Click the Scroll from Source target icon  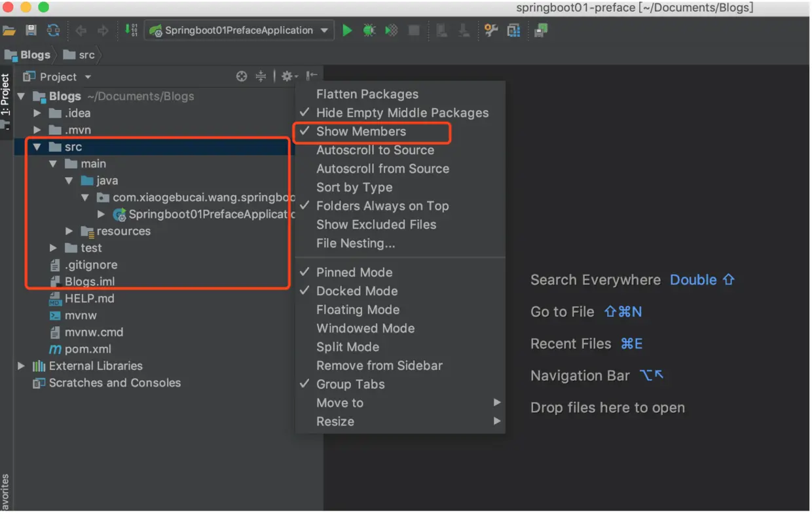(242, 77)
